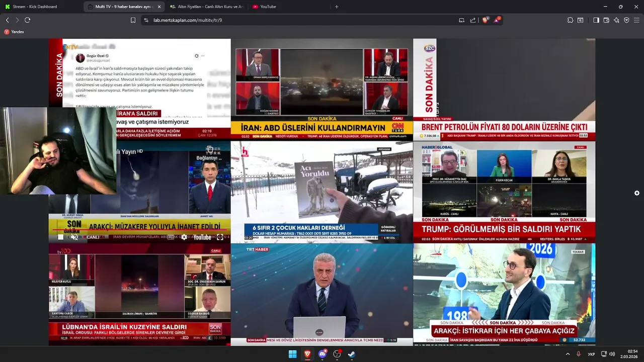Click the streamer webcam overlay
Viewport: 644px width, 362px height.
coord(58,151)
